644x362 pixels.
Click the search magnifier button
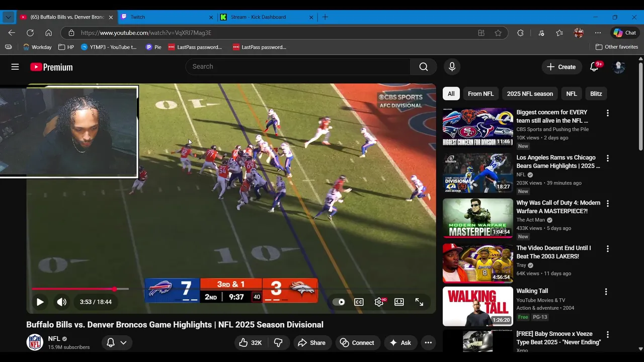(x=424, y=67)
